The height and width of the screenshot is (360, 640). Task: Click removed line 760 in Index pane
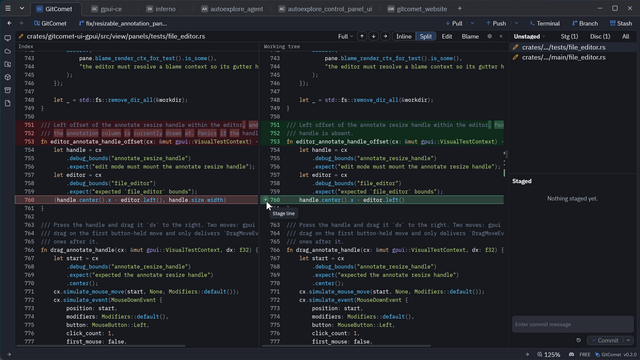[x=137, y=200]
